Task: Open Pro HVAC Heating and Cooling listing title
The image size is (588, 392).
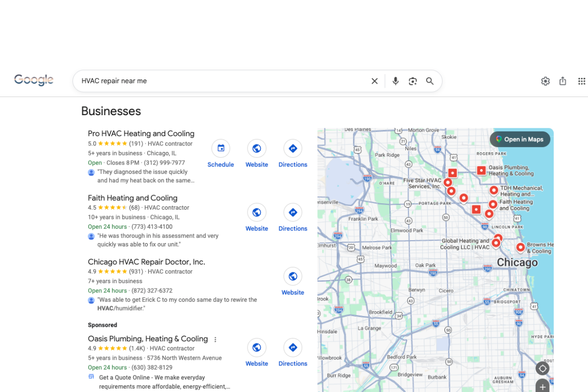Action: (x=141, y=134)
